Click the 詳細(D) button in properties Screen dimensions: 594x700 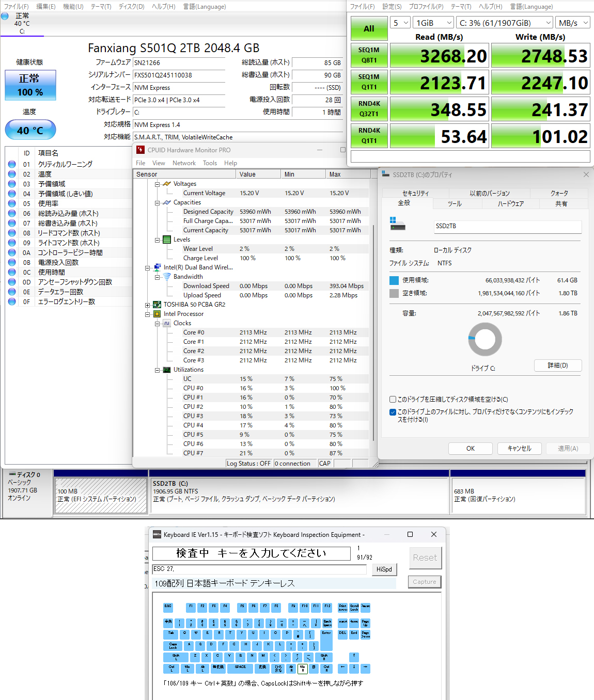click(558, 365)
